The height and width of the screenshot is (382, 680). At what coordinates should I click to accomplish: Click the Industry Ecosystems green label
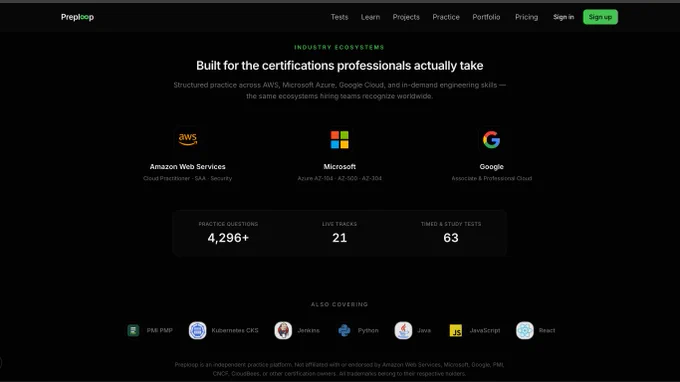339,47
